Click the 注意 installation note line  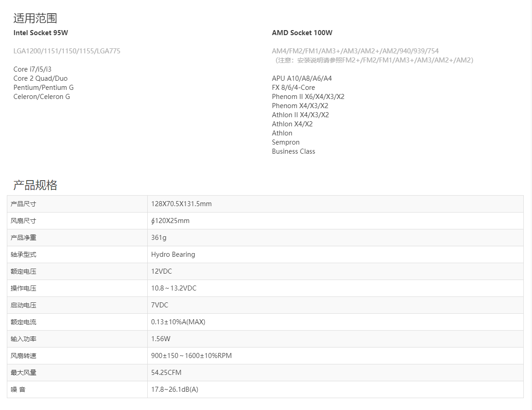click(x=373, y=60)
